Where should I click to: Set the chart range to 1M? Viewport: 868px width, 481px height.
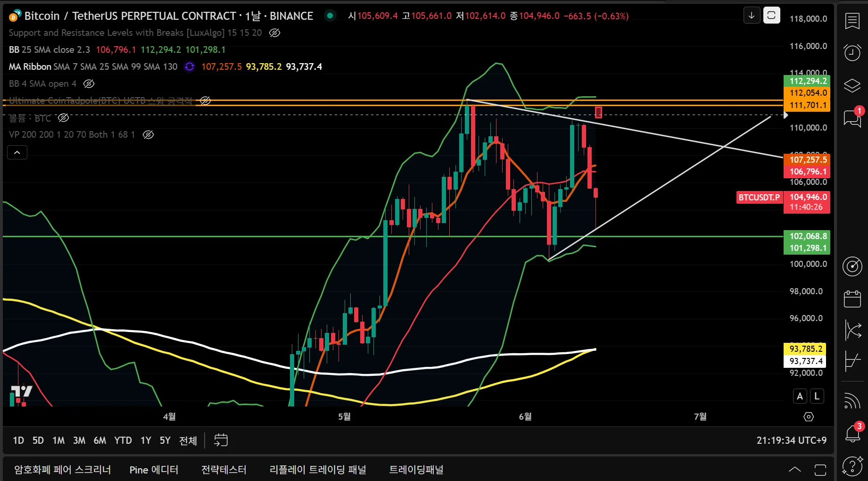(58, 440)
